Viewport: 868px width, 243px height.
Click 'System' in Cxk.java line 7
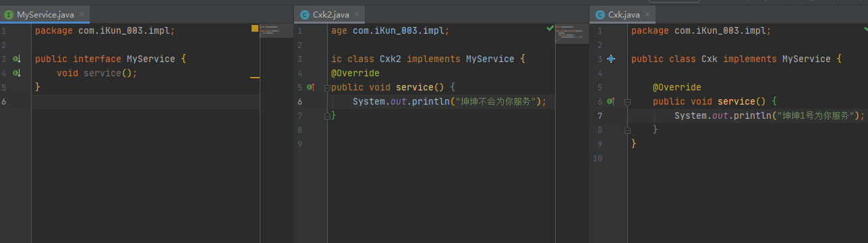(x=691, y=115)
